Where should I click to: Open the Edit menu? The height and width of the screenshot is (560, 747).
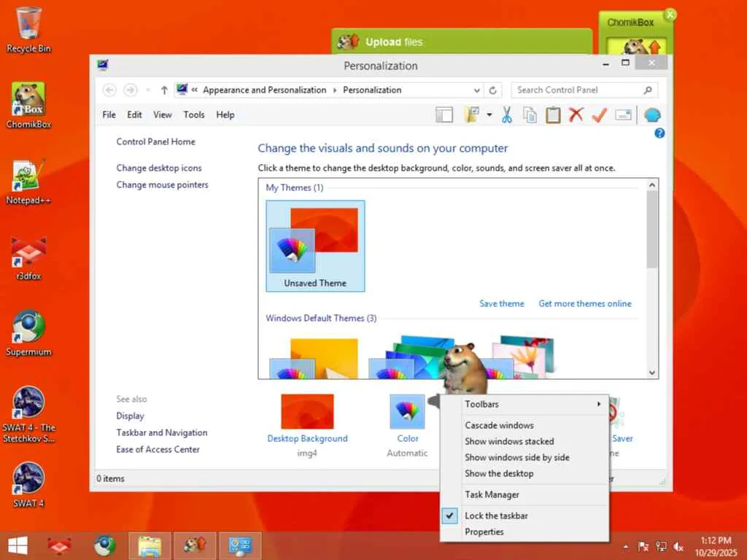click(x=134, y=114)
